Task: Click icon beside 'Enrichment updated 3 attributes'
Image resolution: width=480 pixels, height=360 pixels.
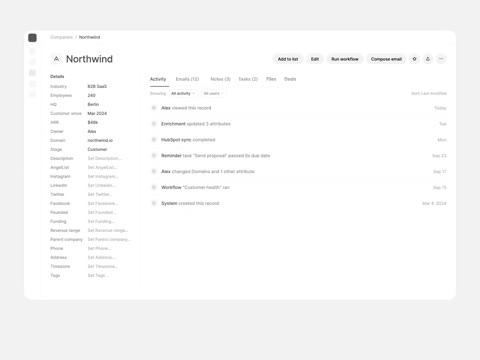Action: 154,124
